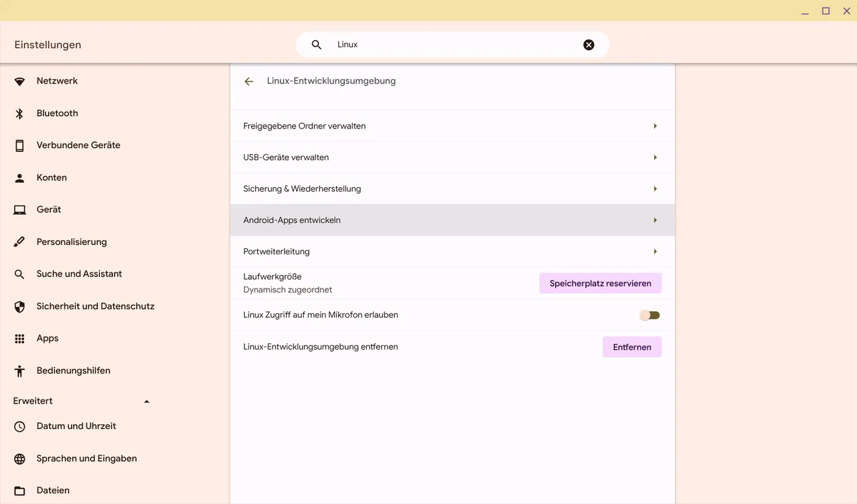Click the 'Dynamisch zugeordnet' text
The width and height of the screenshot is (857, 504).
[288, 290]
